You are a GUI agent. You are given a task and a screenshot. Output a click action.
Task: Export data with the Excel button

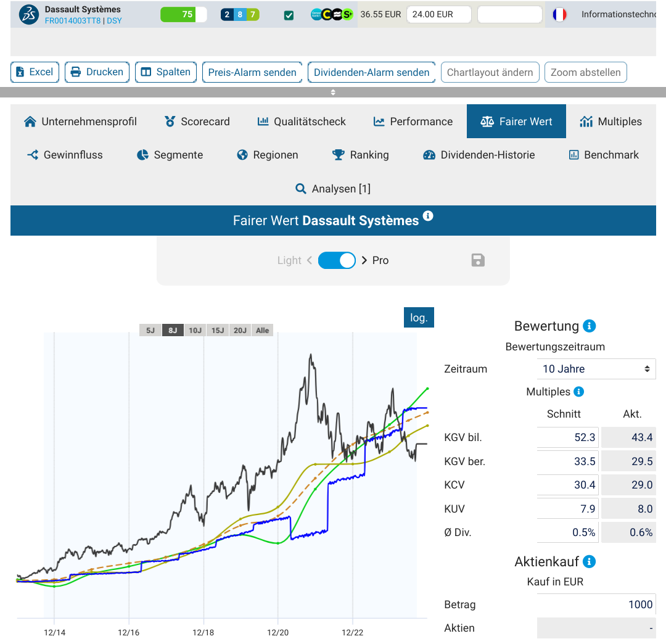point(35,72)
